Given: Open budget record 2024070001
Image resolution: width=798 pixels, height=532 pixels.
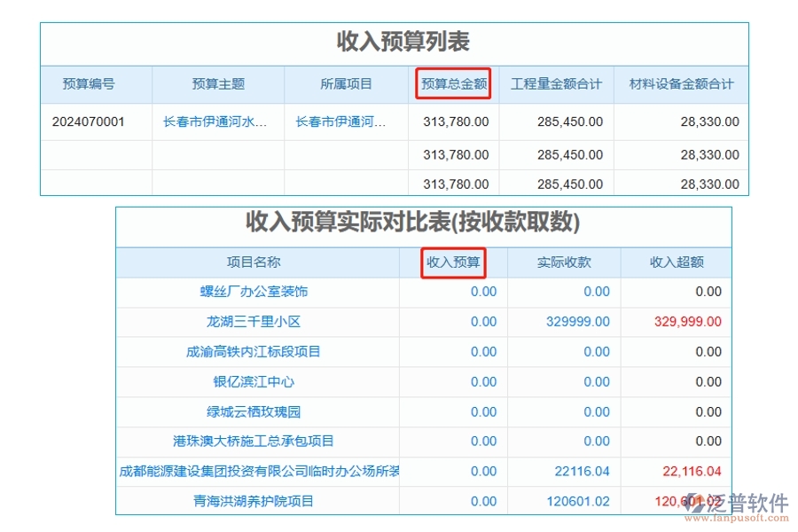Looking at the screenshot, I should coord(90,121).
